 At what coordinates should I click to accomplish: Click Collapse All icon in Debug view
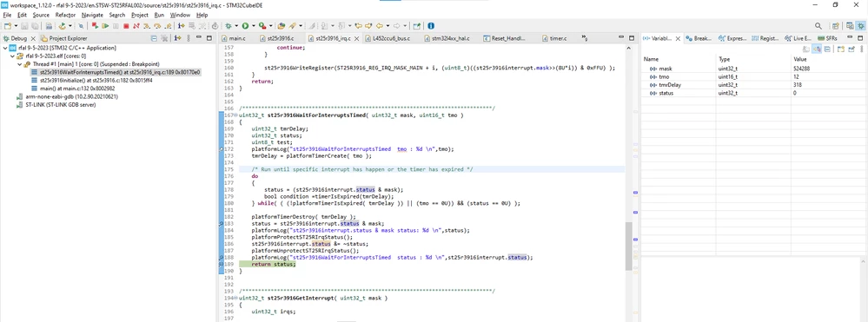[153, 38]
